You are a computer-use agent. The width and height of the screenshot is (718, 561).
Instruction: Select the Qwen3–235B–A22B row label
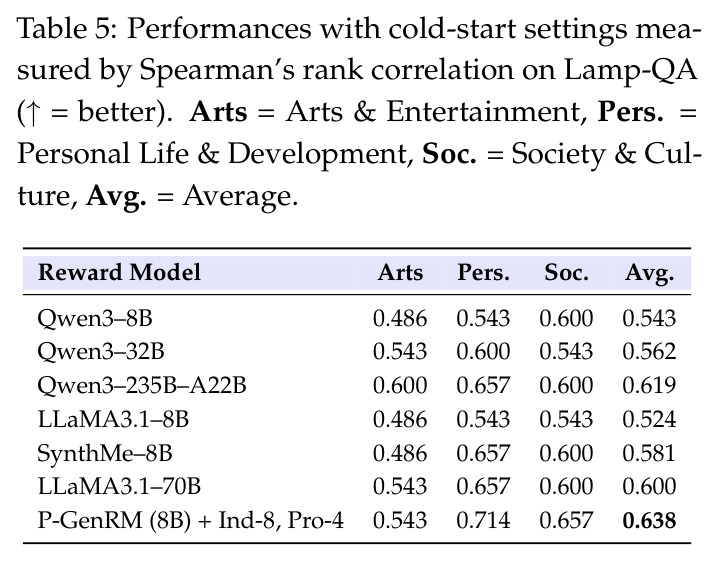(x=142, y=385)
